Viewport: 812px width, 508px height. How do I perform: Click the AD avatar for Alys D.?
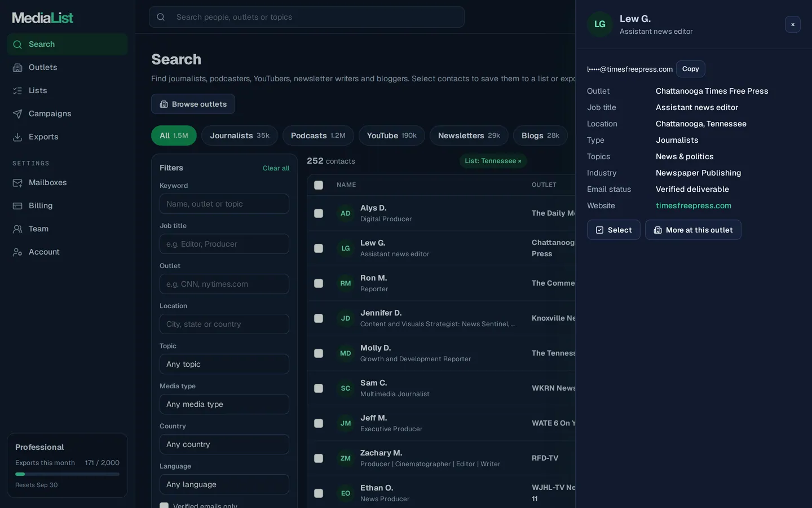click(x=346, y=213)
